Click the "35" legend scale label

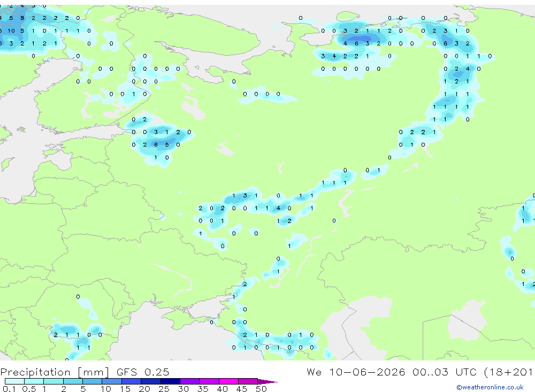(203, 389)
